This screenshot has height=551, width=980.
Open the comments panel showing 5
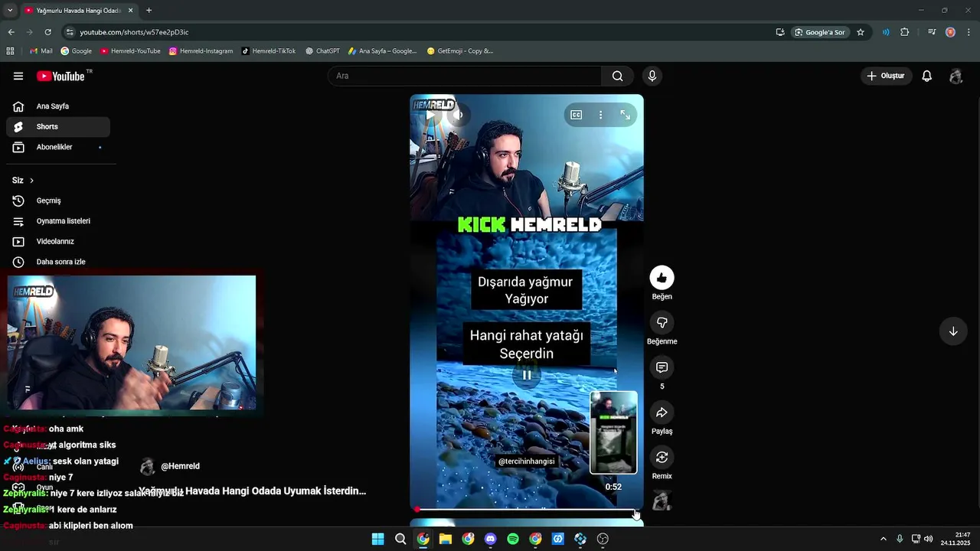click(x=661, y=367)
